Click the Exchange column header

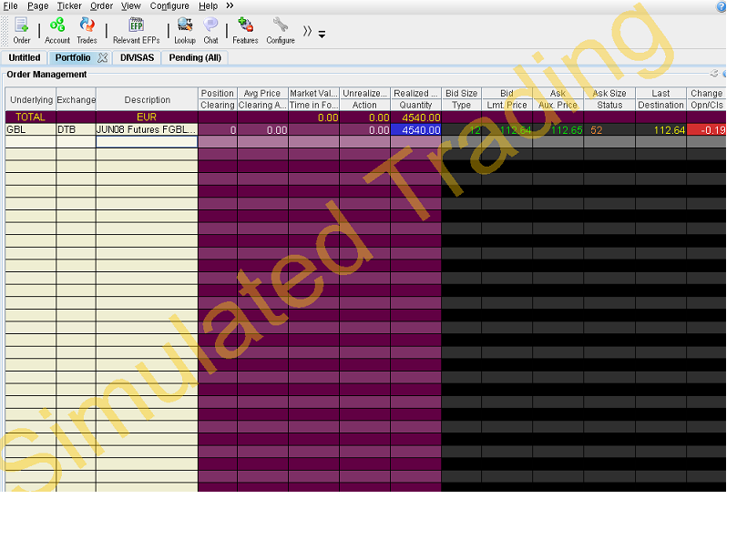tap(77, 99)
